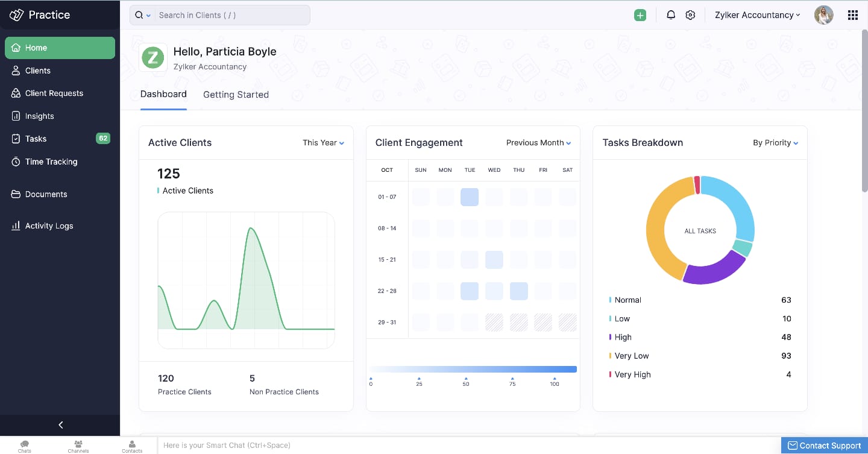868x454 pixels.
Task: Change Tasks Breakdown grouping from By Priority
Action: point(775,142)
